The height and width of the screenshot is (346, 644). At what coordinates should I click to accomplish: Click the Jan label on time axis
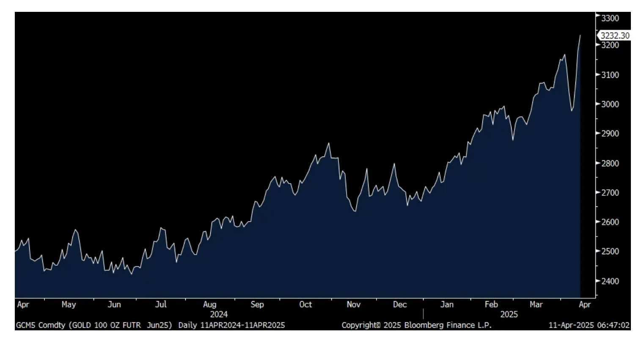pos(447,304)
